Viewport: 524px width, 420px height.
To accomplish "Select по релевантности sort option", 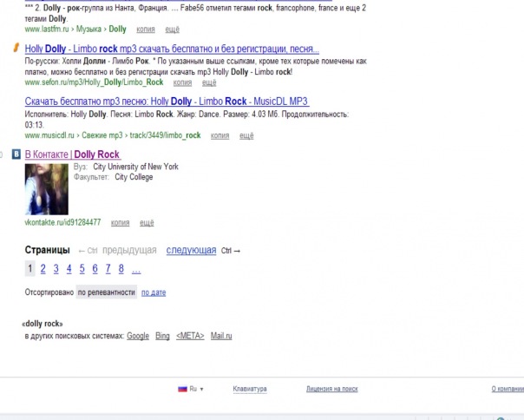I will 106,292.
